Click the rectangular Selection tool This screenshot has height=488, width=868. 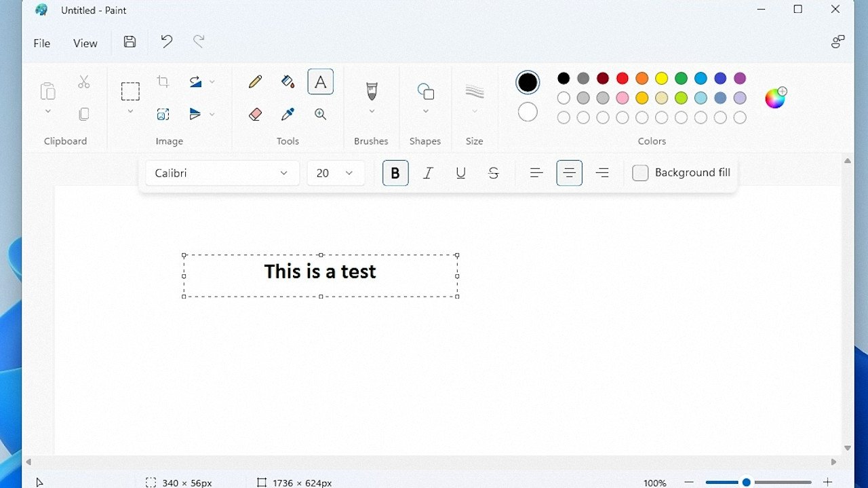130,91
